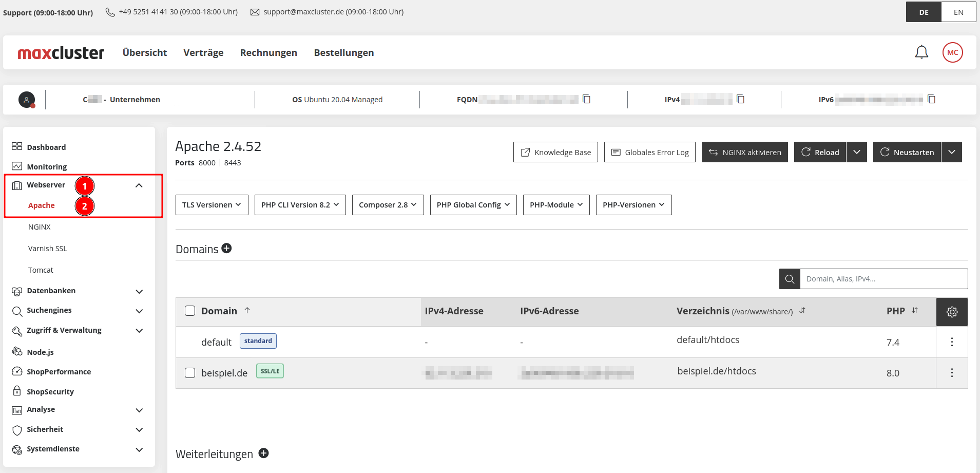
Task: Copy the FQDN using the copy icon
Action: (x=586, y=99)
